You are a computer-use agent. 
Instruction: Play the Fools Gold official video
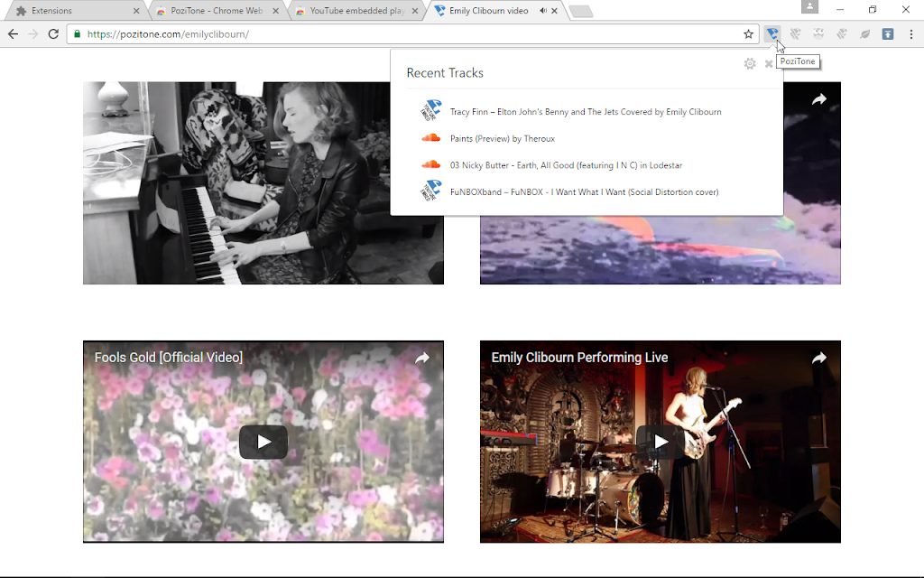(x=263, y=442)
